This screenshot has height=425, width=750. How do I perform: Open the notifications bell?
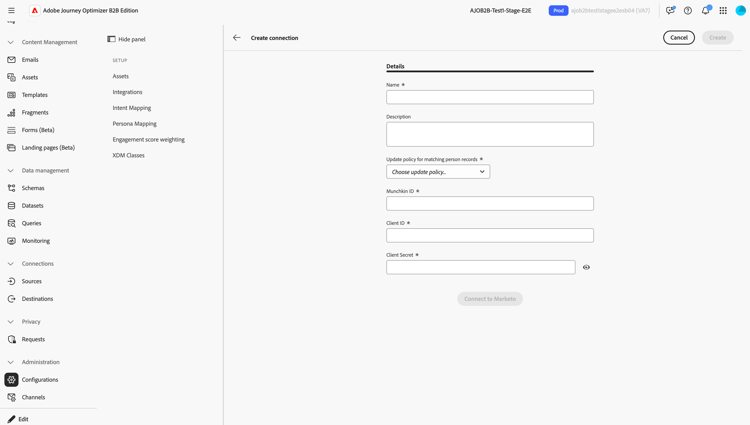(705, 10)
